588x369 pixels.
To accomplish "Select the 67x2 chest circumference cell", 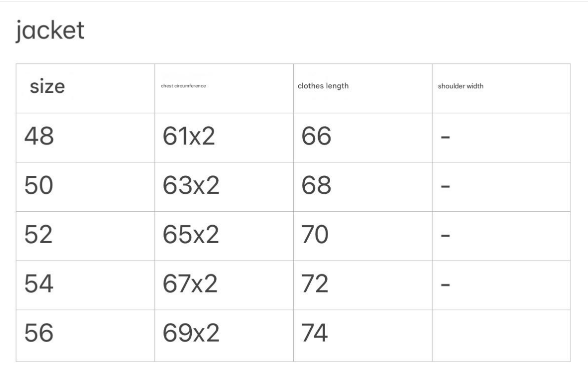I will [190, 284].
